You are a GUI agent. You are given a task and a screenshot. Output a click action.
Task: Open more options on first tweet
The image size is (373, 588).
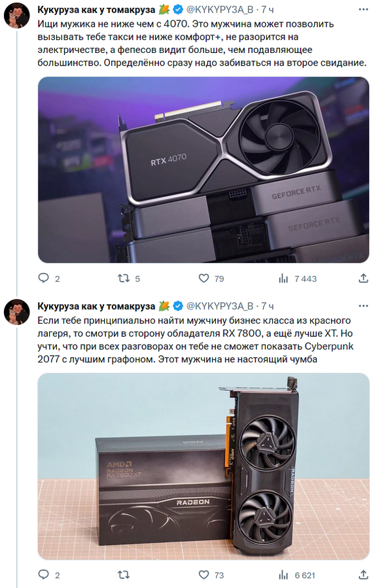click(x=363, y=9)
